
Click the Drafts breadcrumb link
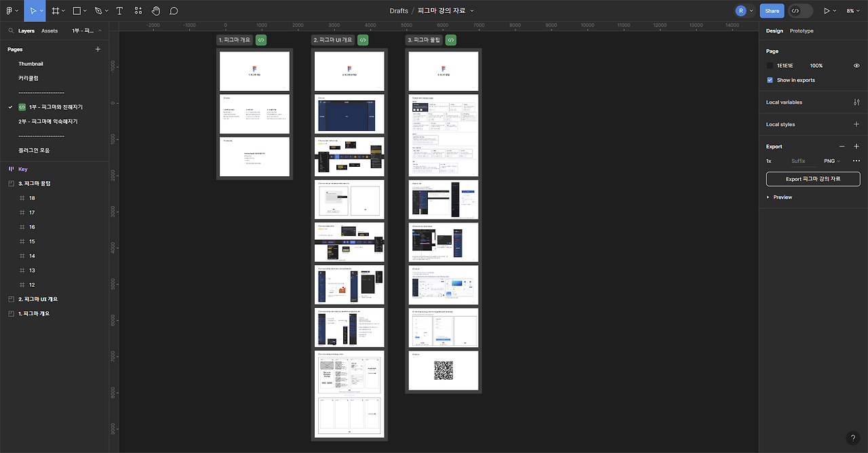399,11
